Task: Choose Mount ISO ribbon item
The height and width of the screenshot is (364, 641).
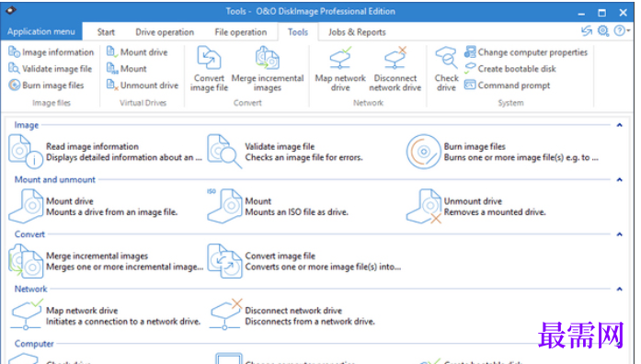Action: 126,69
